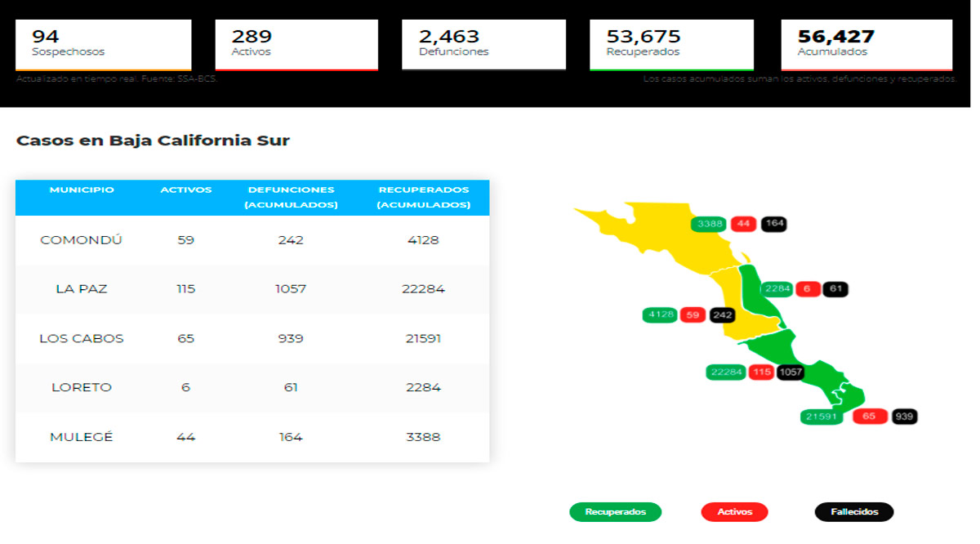Select the 289 Activos stat card

[296, 45]
